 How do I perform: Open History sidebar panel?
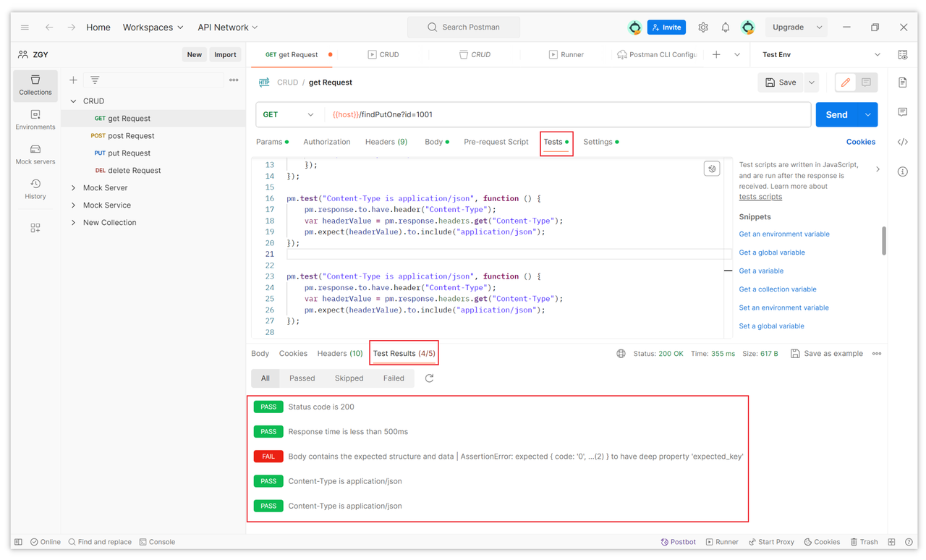coord(35,189)
